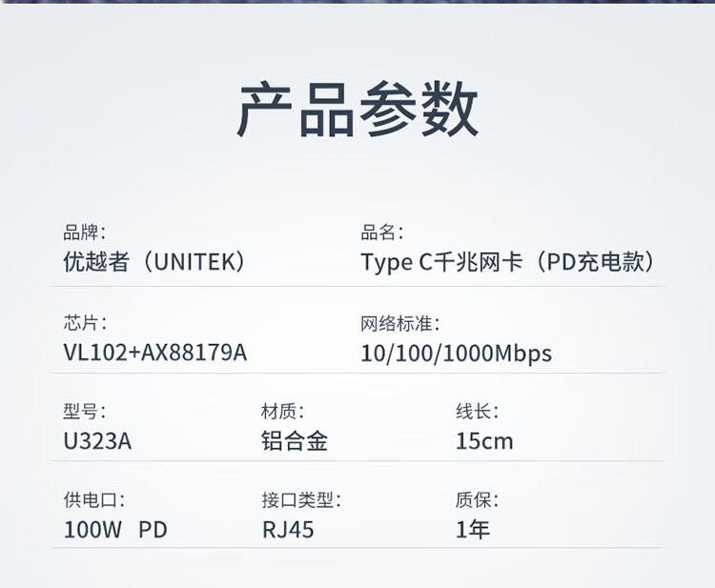Click the material value 铝合金

click(x=295, y=442)
